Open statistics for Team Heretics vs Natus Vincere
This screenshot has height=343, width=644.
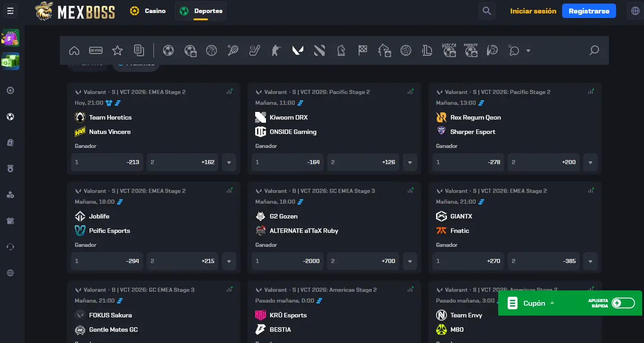(230, 91)
